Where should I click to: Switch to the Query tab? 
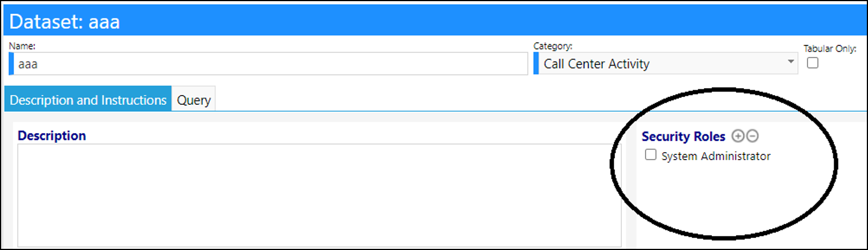[x=194, y=100]
